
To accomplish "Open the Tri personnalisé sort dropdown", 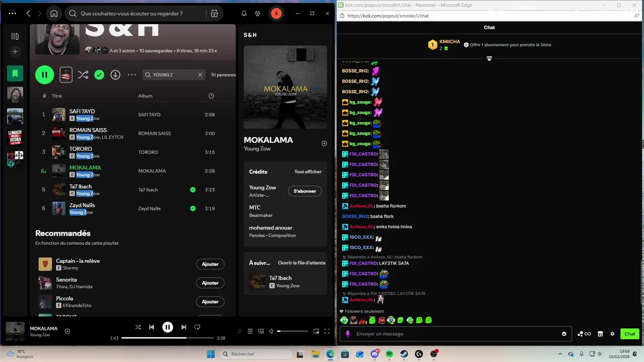I will coord(223,75).
